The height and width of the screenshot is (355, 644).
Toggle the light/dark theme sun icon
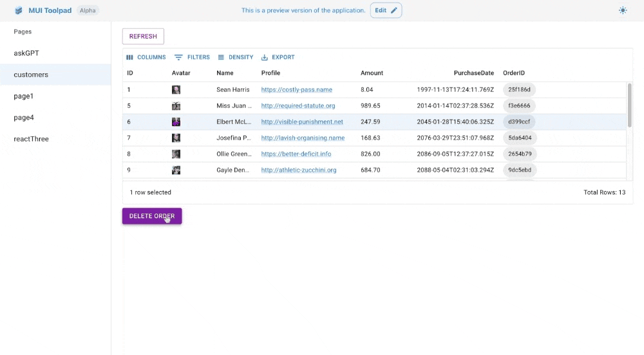[622, 10]
